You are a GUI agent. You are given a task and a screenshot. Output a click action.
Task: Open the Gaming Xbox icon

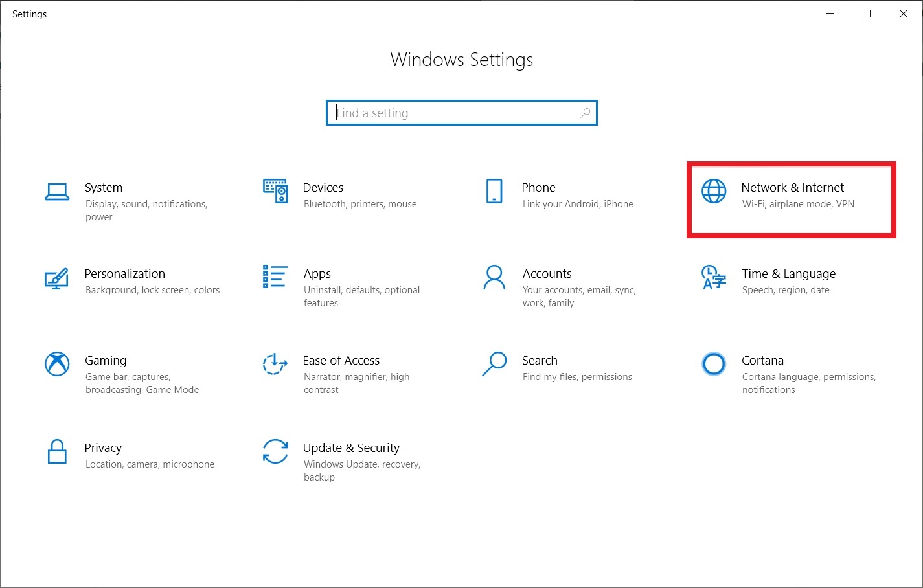click(x=57, y=364)
